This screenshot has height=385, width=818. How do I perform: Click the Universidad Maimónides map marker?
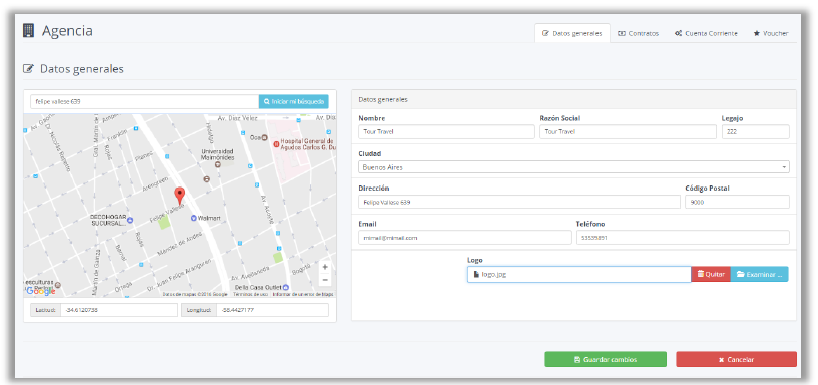point(218,164)
